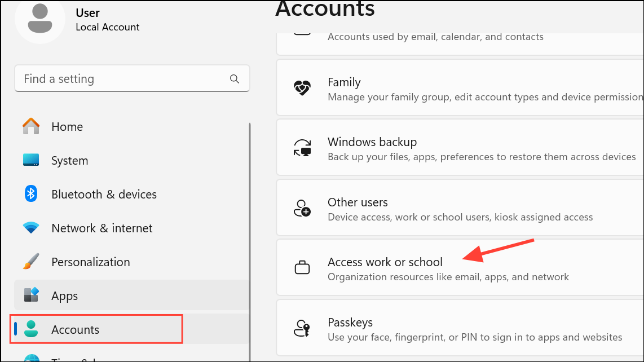The height and width of the screenshot is (362, 644).
Task: Click the Other users add-person icon
Action: pos(302,208)
